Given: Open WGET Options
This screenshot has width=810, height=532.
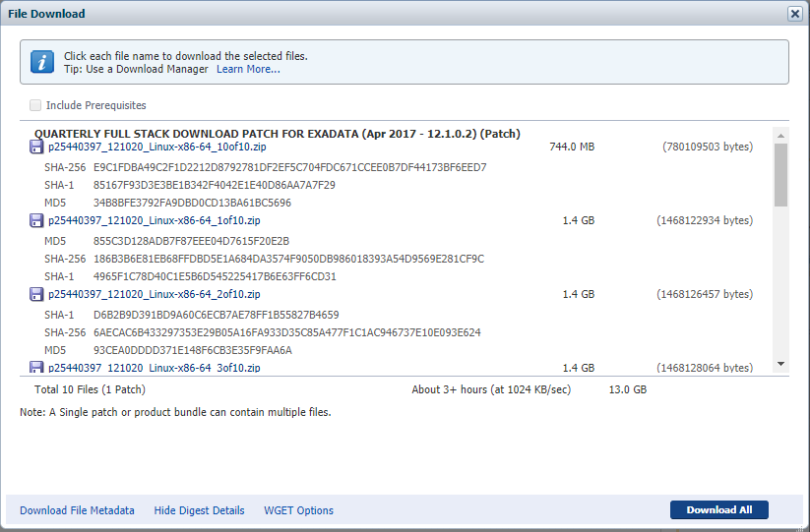Looking at the screenshot, I should pos(298,510).
